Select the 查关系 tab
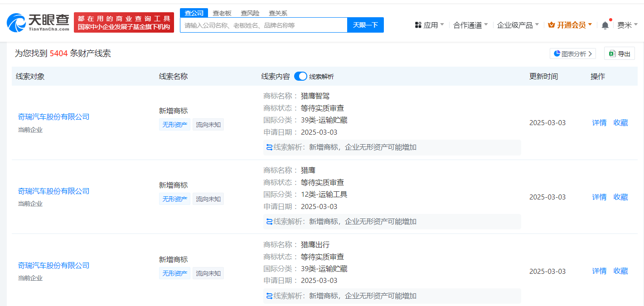The width and height of the screenshot is (644, 306). point(278,13)
